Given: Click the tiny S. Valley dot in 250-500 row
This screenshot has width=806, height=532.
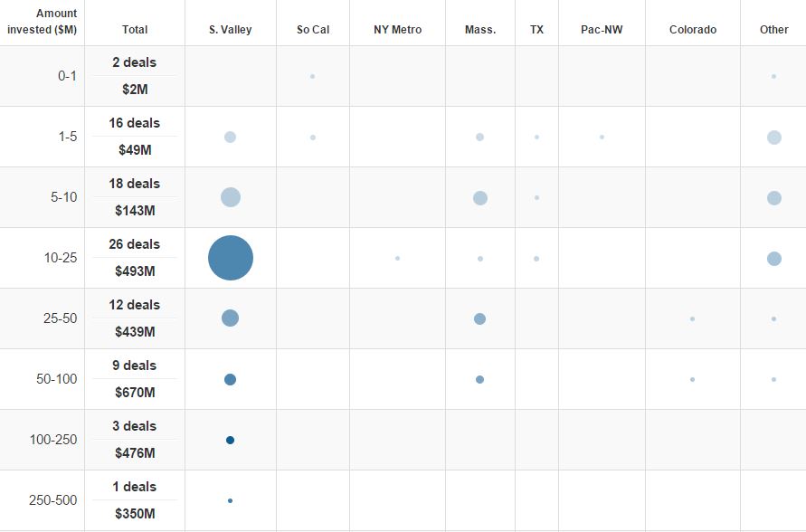Looking at the screenshot, I should coord(230,501).
